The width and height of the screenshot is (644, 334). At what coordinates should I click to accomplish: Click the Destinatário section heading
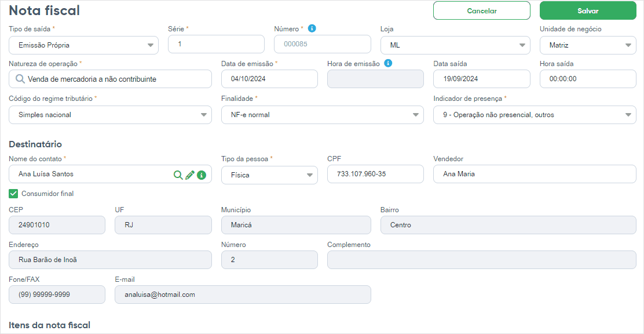coord(35,144)
